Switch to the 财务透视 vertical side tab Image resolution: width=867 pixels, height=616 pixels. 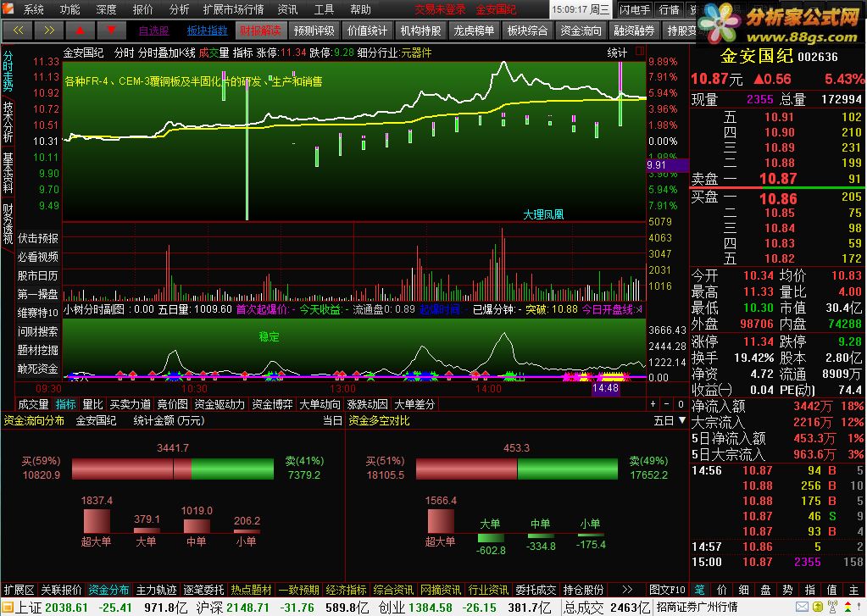[x=8, y=224]
